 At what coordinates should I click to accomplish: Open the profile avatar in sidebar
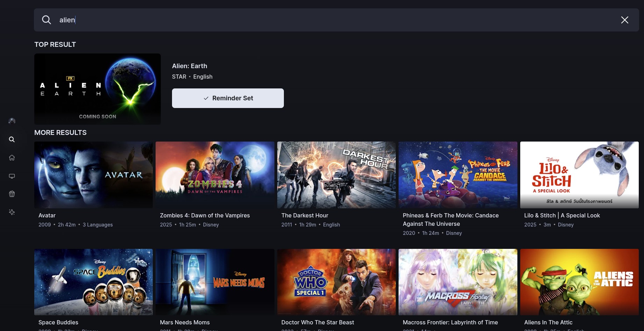pos(12,121)
